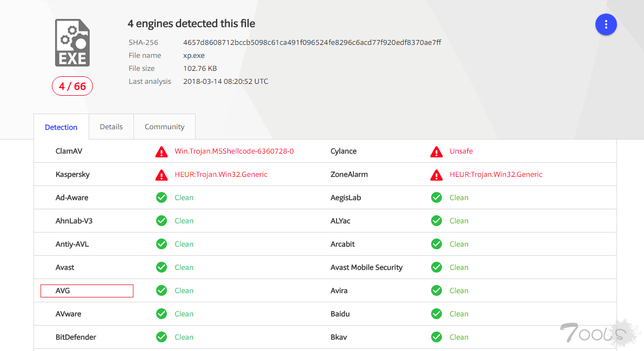The width and height of the screenshot is (644, 351).
Task: Select the SHA-256 hash value
Action: coord(312,42)
